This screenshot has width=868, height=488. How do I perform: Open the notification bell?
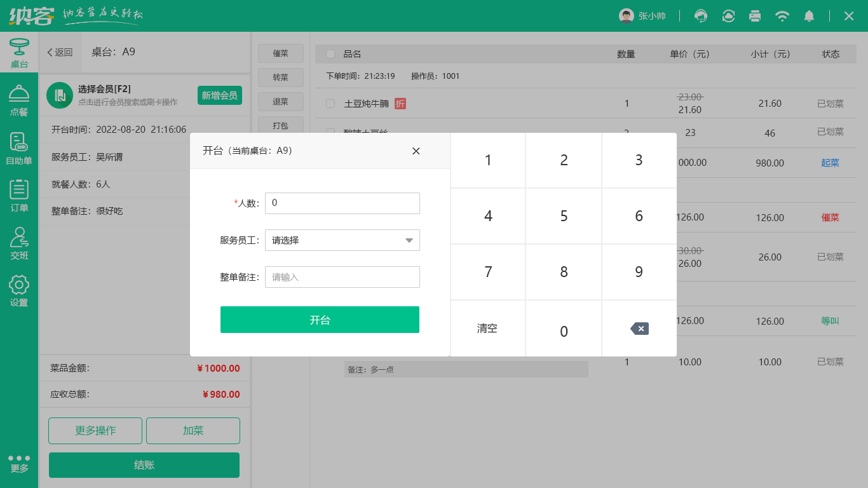pos(810,16)
